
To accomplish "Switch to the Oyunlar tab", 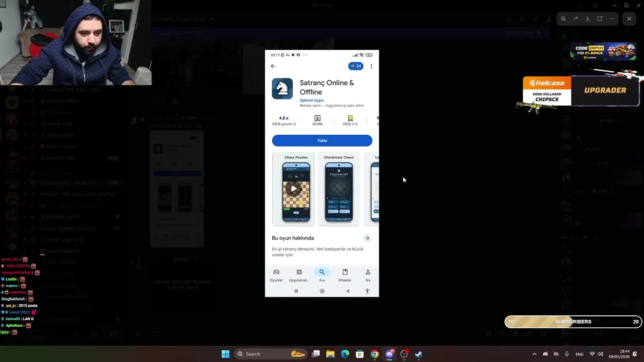I will [x=276, y=275].
